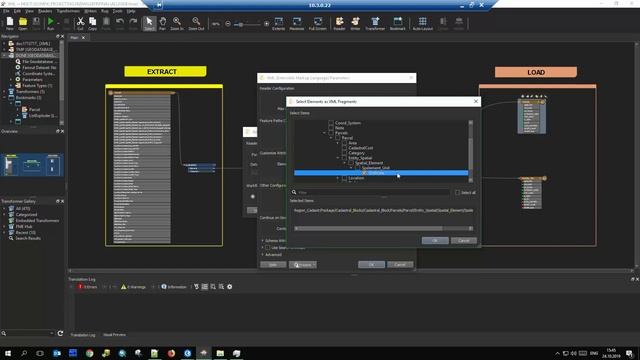640x360 pixels.
Task: Expand the Advanced section in XML parameters
Action: point(262,254)
